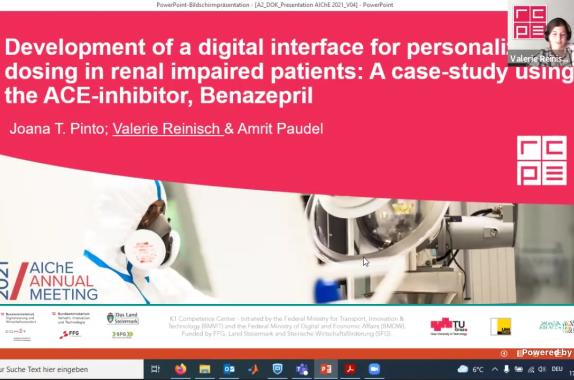This screenshot has width=574, height=380.
Task: Select the PowerPoint taskbar icon
Action: point(326,369)
